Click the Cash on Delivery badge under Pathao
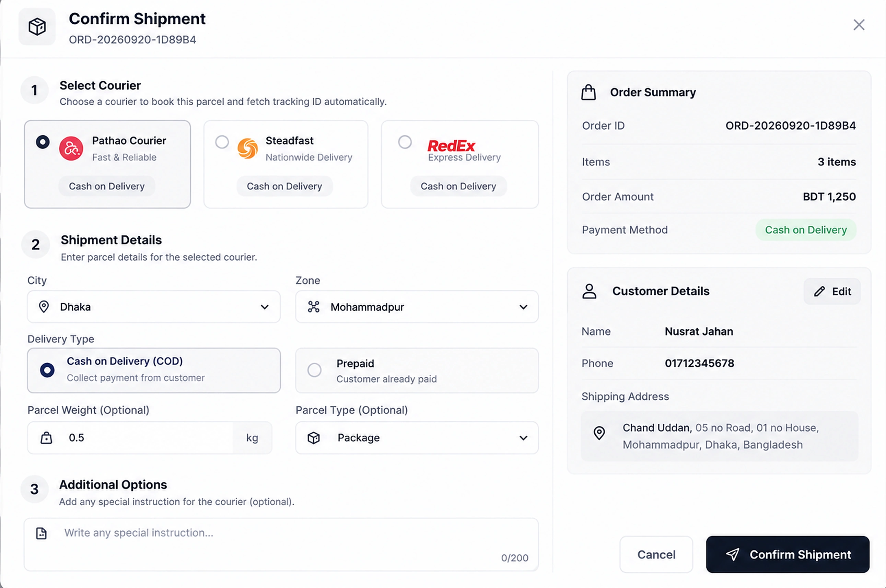Screen dimensions: 886x588 [x=106, y=186]
